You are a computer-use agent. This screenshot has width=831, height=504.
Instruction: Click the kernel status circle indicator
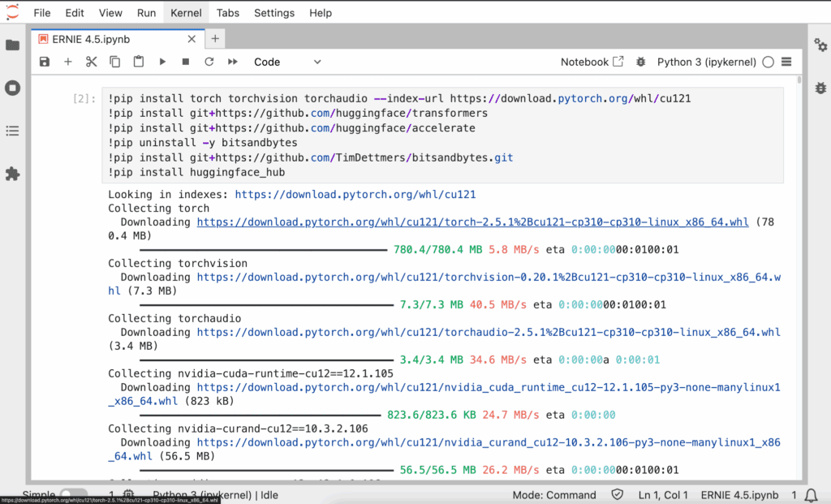[768, 62]
